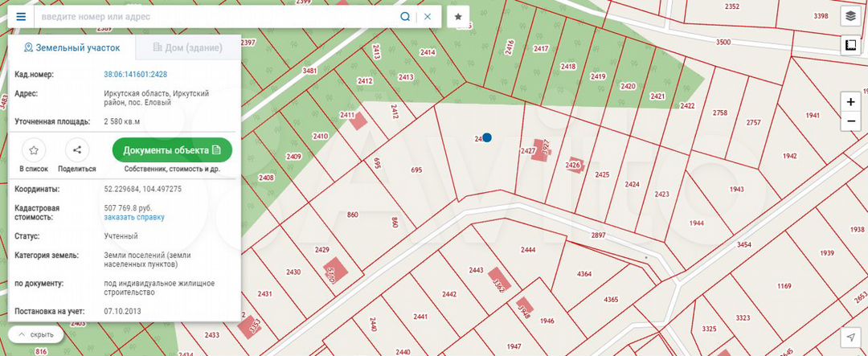Open the hamburger menu
Image resolution: width=868 pixels, height=356 pixels.
coord(21,16)
